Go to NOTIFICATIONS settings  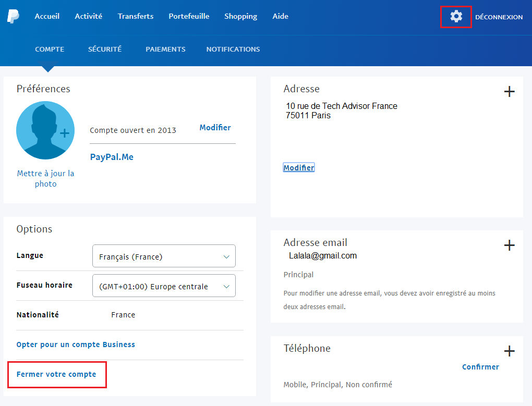[233, 49]
